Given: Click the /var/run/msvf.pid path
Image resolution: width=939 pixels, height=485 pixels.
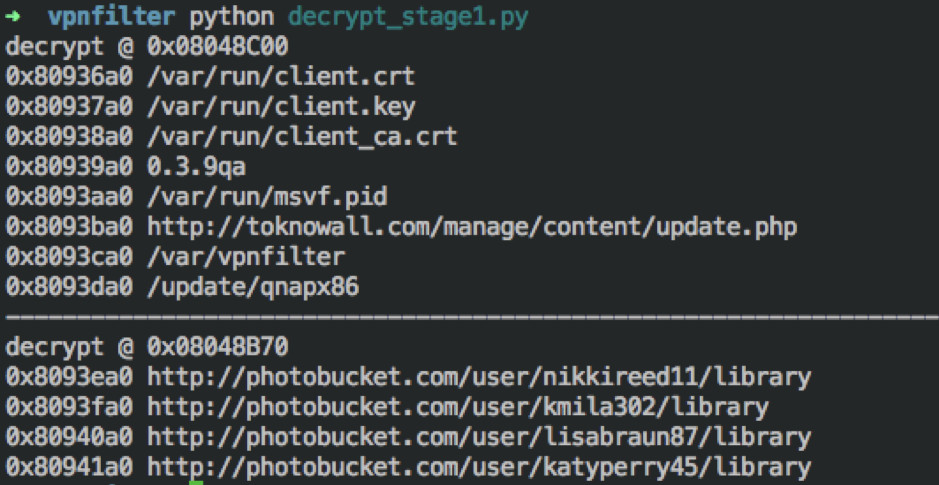Looking at the screenshot, I should (267, 197).
